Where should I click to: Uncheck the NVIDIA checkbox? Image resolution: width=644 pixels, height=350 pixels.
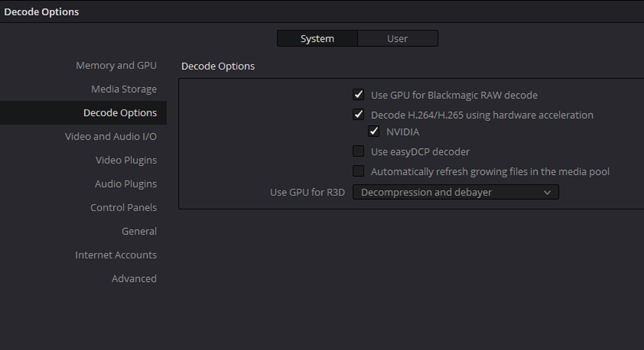[x=374, y=132]
